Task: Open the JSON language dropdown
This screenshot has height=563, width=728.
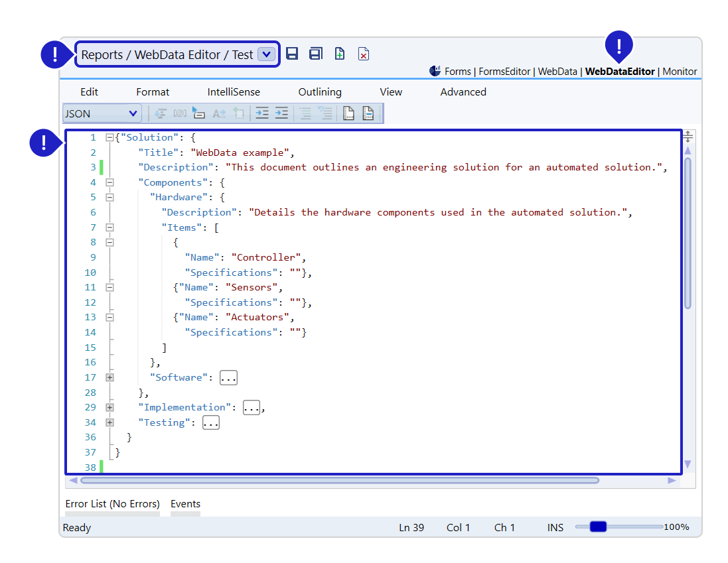Action: (x=133, y=113)
